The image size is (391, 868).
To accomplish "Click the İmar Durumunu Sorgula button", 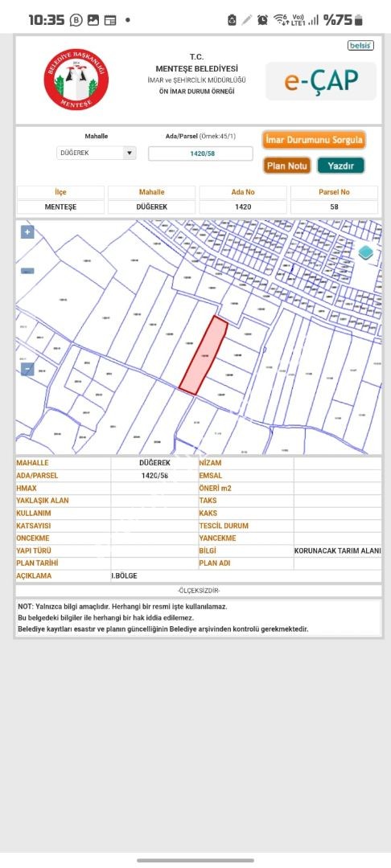I will [x=314, y=140].
